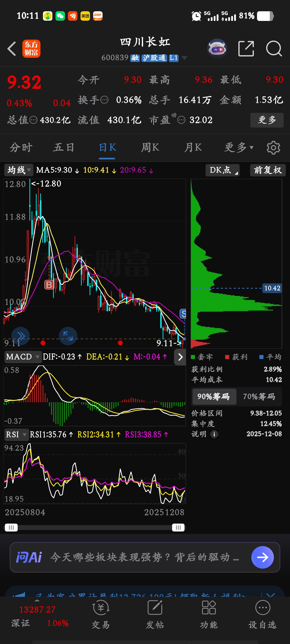Switch to 分时 tab
Image resolution: width=290 pixels, height=644 pixels.
click(x=21, y=147)
